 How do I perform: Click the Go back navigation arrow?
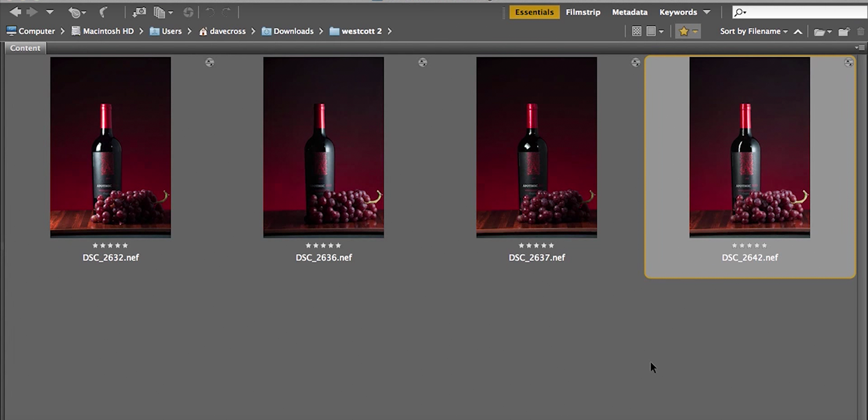click(14, 12)
